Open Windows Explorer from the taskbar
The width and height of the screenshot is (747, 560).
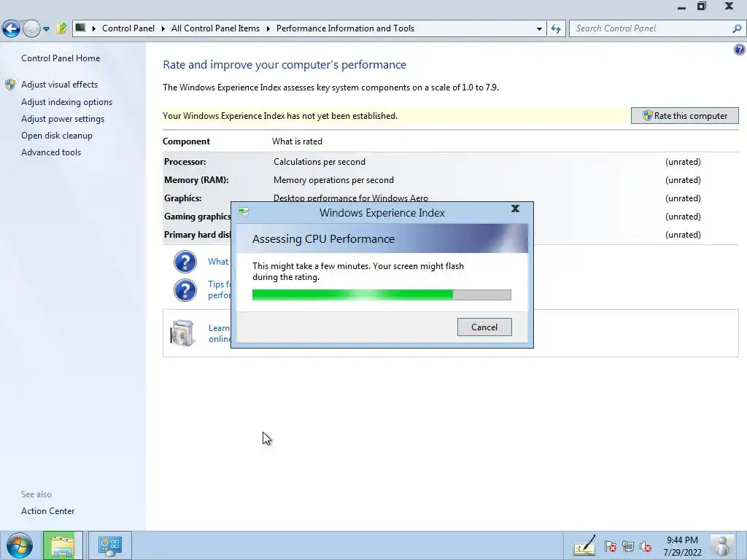(x=63, y=545)
